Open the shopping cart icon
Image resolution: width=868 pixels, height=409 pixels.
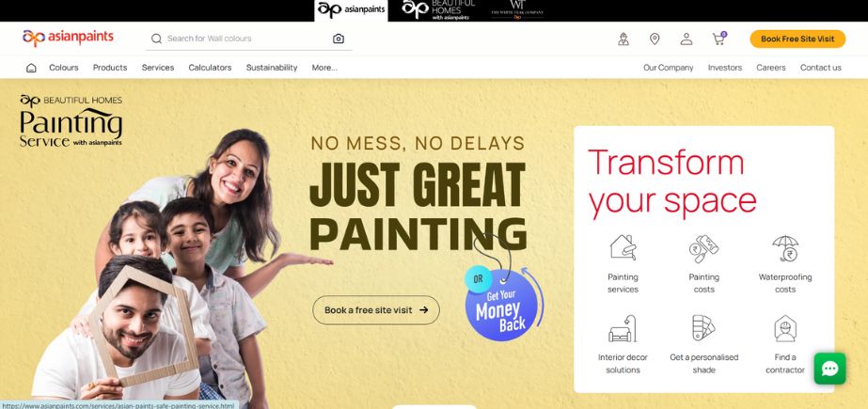(719, 39)
